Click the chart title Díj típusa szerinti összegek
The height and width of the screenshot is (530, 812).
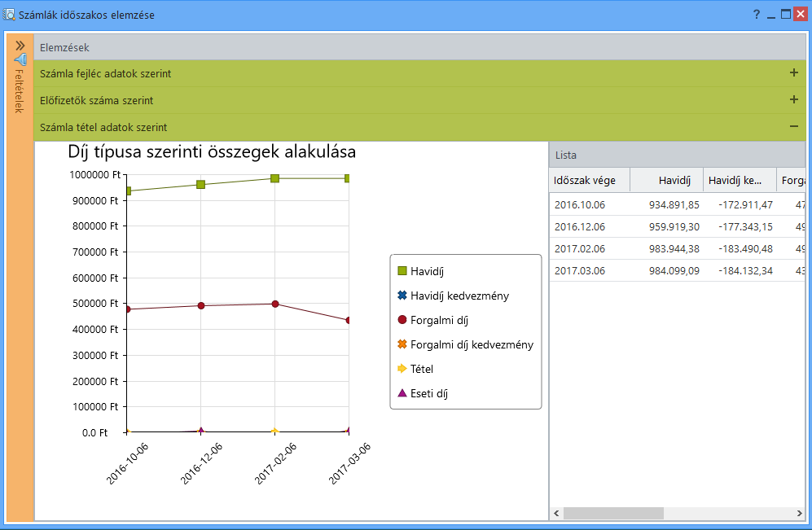(212, 151)
